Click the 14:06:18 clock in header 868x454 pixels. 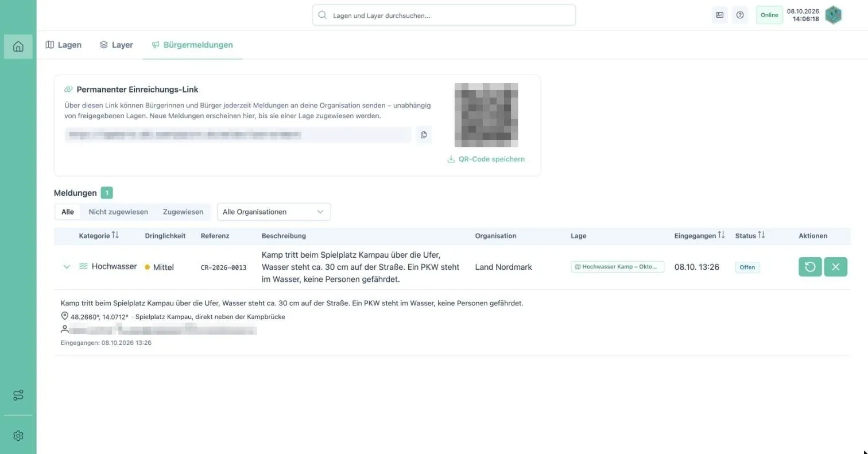click(806, 19)
